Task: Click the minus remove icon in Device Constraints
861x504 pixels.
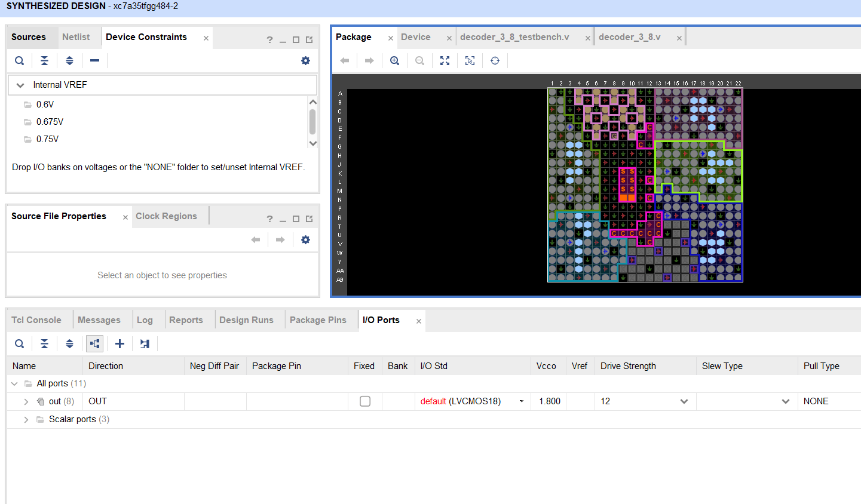Action: click(x=94, y=60)
